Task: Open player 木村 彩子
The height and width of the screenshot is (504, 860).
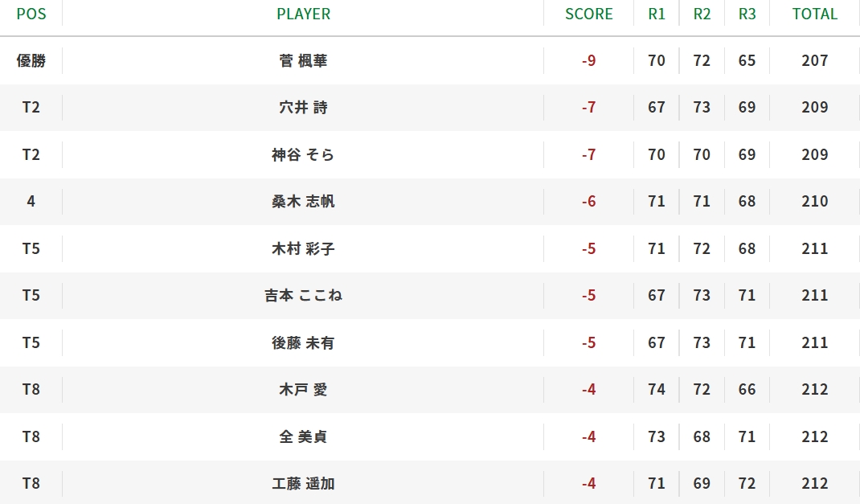Action: [x=303, y=248]
